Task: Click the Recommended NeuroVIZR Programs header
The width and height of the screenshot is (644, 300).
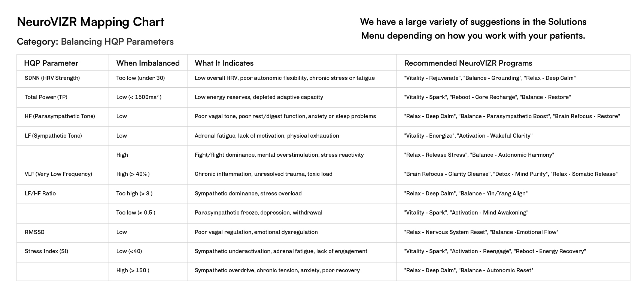Action: click(x=468, y=63)
